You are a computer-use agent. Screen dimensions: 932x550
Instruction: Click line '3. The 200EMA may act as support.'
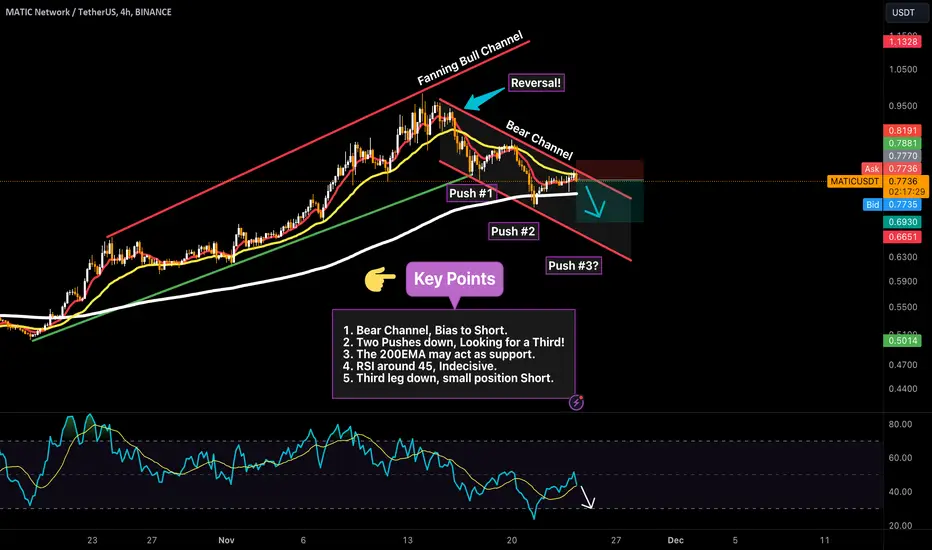(x=439, y=354)
